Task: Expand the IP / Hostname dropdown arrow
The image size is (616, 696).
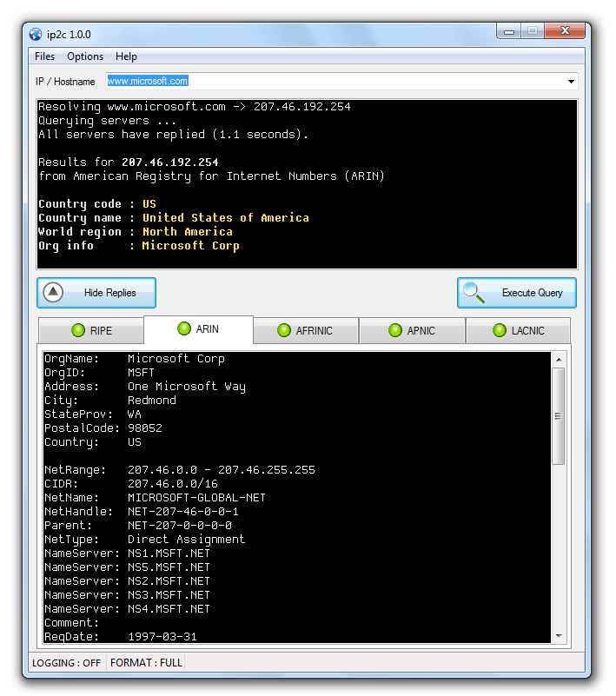Action: (x=571, y=82)
